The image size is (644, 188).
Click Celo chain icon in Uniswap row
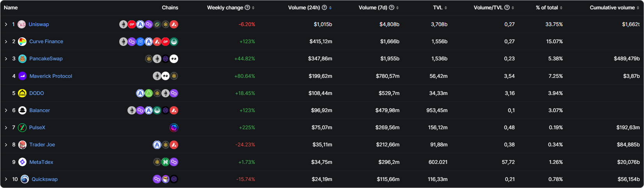[x=157, y=25]
